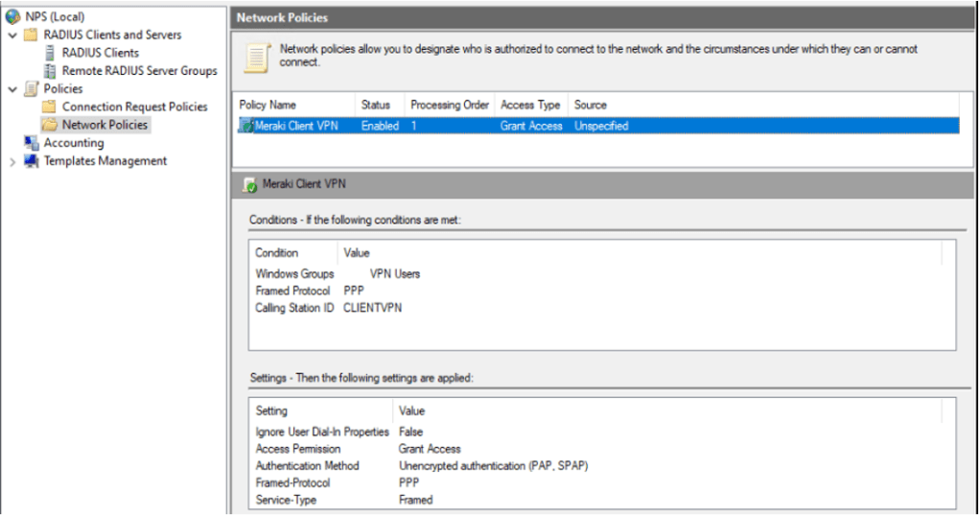980x517 pixels.
Task: Click the Network Policies pane title
Action: pos(282,18)
